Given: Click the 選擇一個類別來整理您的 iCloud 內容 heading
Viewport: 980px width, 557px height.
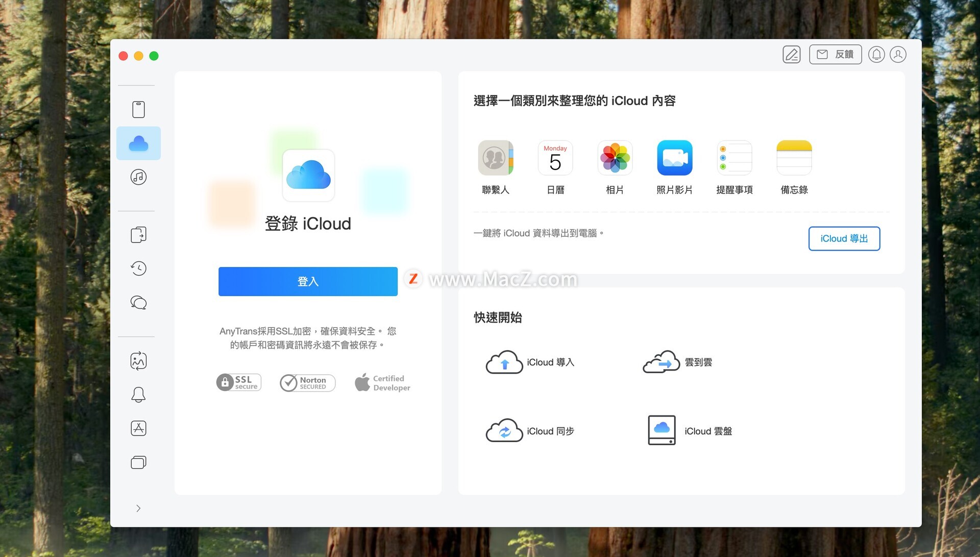Looking at the screenshot, I should click(575, 101).
